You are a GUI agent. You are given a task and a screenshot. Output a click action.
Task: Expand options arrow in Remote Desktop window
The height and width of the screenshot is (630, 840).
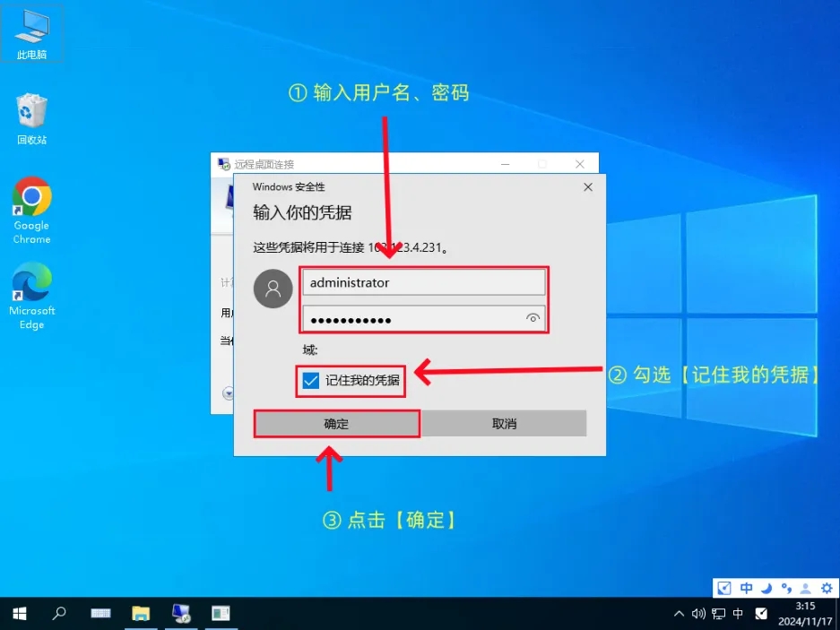click(228, 393)
